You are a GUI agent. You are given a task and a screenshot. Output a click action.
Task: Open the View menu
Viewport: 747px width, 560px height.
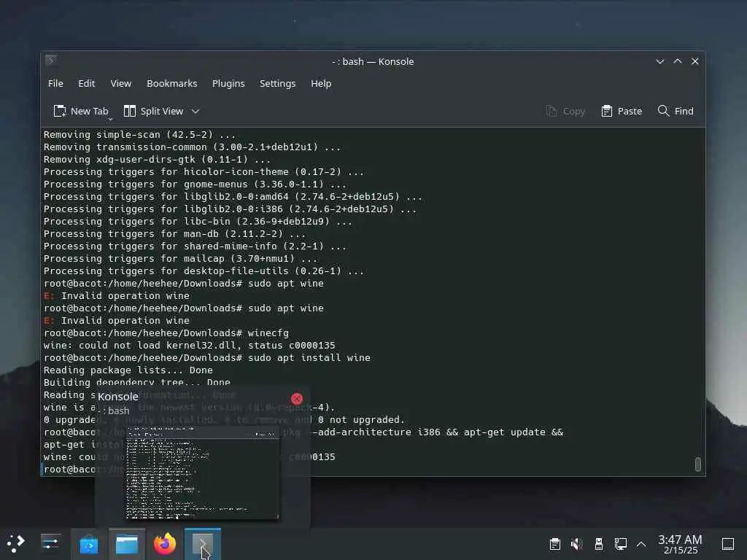click(120, 83)
